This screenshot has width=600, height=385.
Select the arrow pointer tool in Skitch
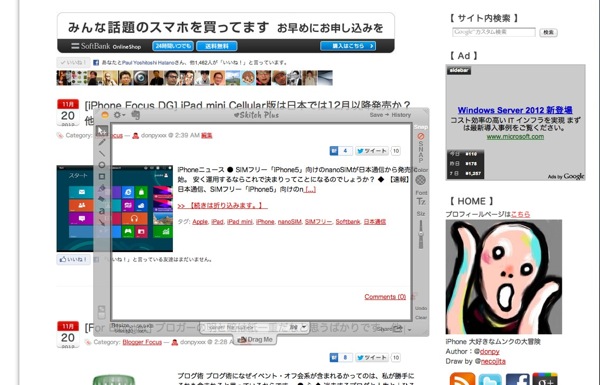click(101, 131)
